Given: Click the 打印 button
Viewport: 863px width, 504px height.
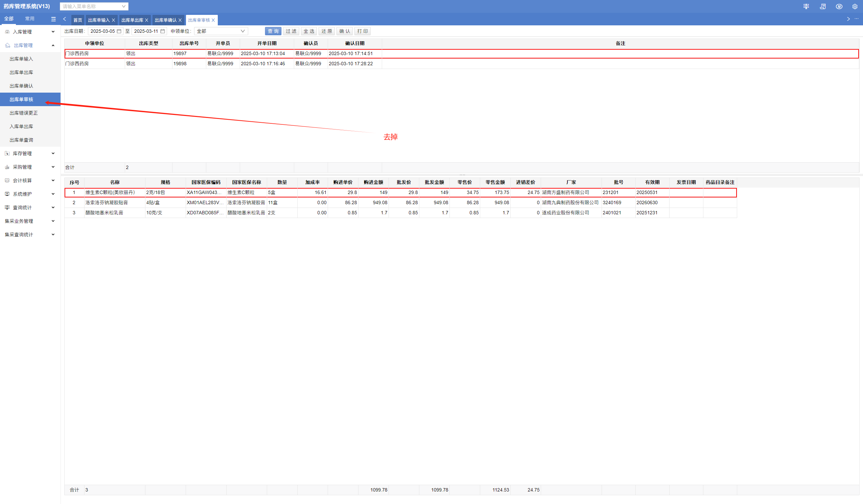Looking at the screenshot, I should [x=362, y=31].
